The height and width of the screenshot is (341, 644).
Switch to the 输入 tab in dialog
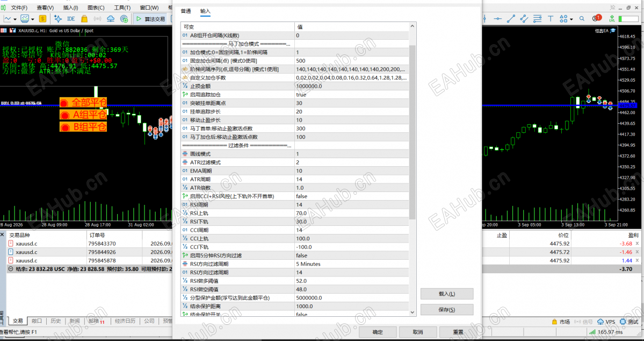point(205,11)
